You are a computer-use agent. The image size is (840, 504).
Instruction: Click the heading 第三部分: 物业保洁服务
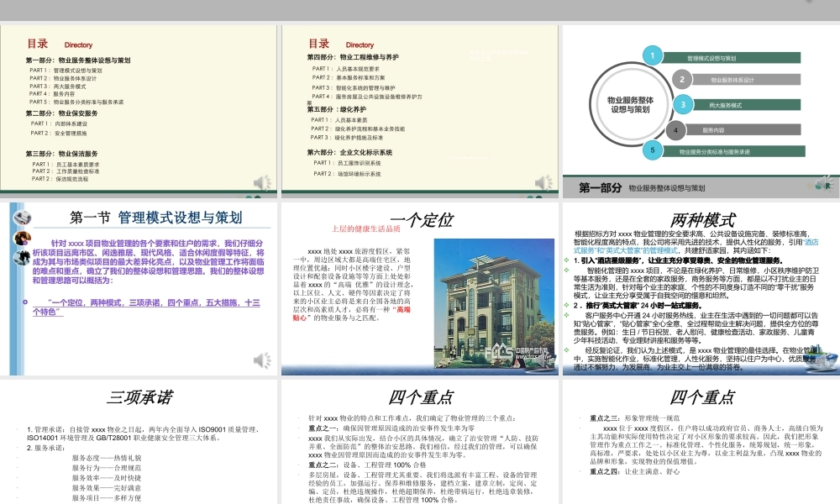coord(61,153)
